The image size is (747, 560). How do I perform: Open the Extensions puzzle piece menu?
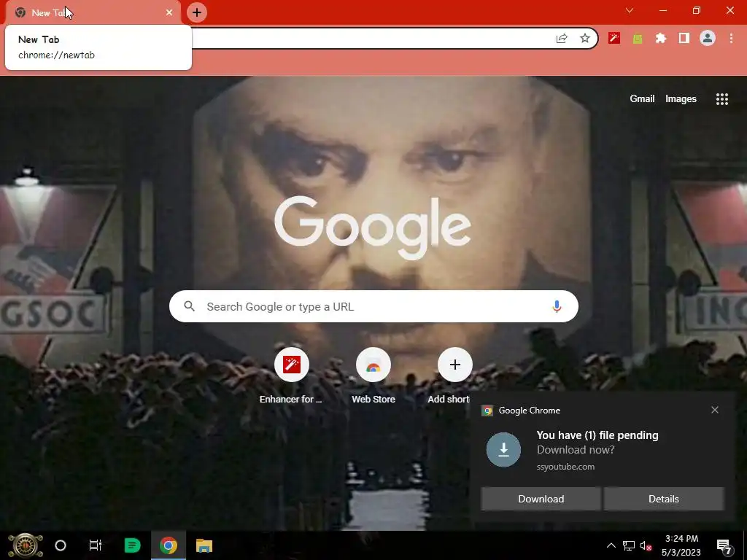tap(661, 38)
